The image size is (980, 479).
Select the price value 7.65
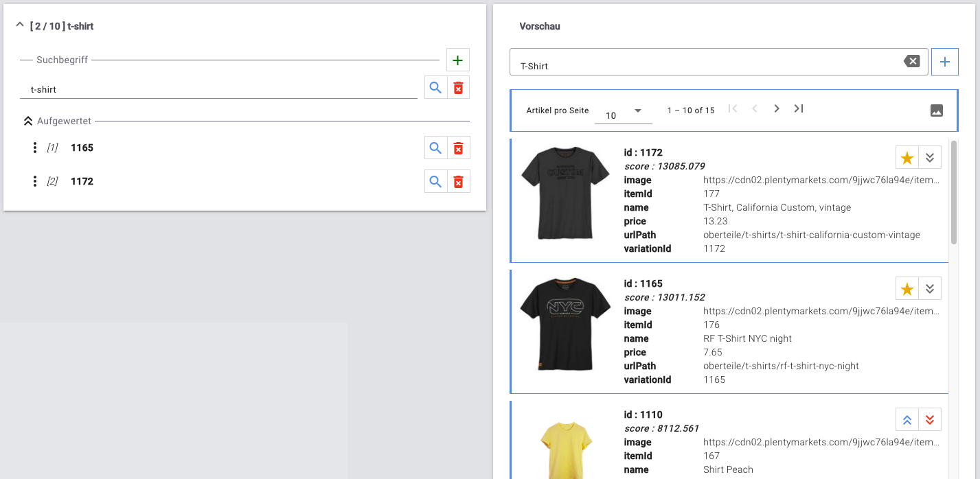711,352
